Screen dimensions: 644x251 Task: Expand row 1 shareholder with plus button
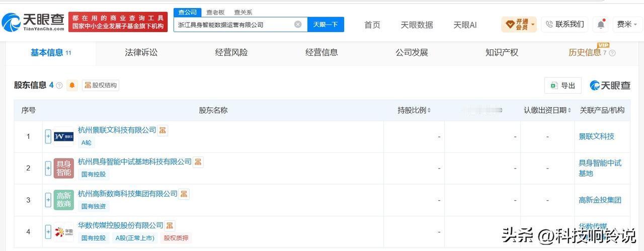(48, 136)
